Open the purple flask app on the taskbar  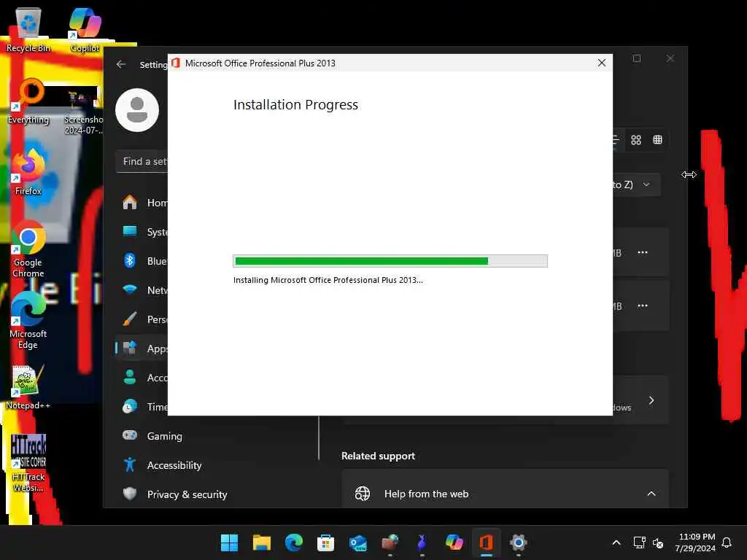pyautogui.click(x=422, y=542)
